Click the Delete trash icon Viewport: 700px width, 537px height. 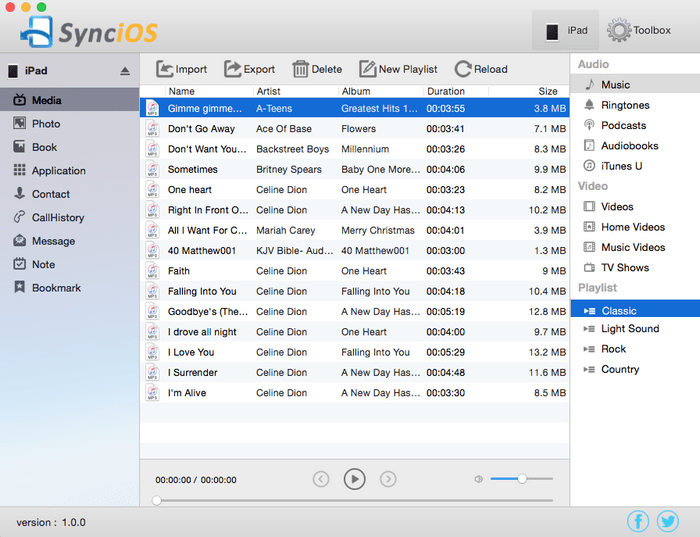(300, 69)
